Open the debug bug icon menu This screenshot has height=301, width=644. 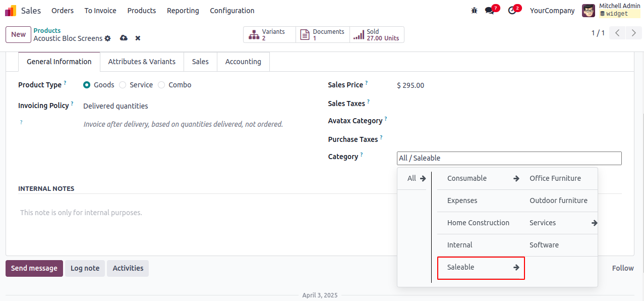[474, 11]
